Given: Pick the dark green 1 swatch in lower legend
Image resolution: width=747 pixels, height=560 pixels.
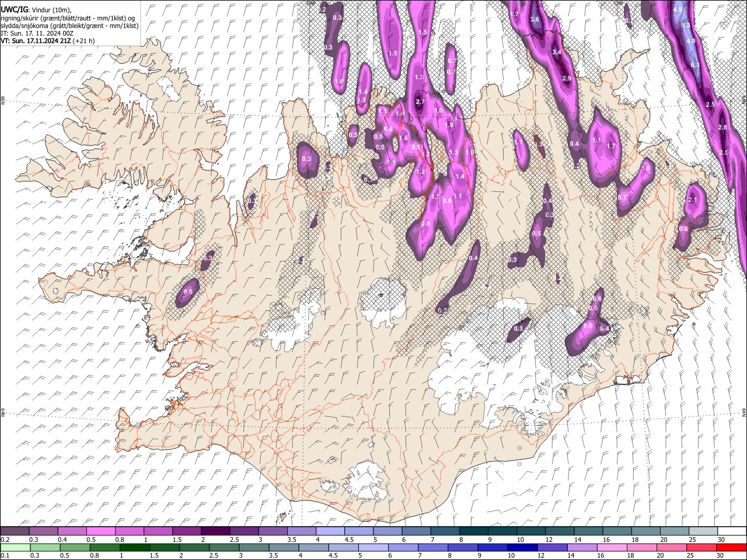Looking at the screenshot, I should [x=134, y=547].
